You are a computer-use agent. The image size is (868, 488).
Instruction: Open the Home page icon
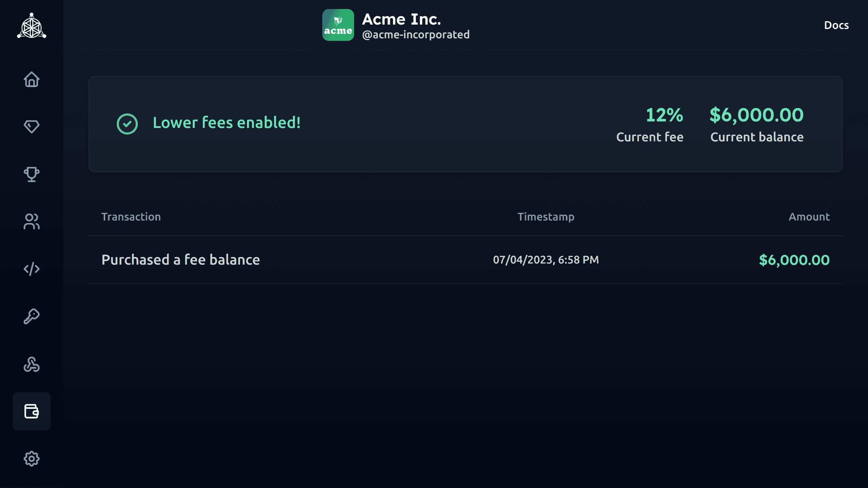31,79
